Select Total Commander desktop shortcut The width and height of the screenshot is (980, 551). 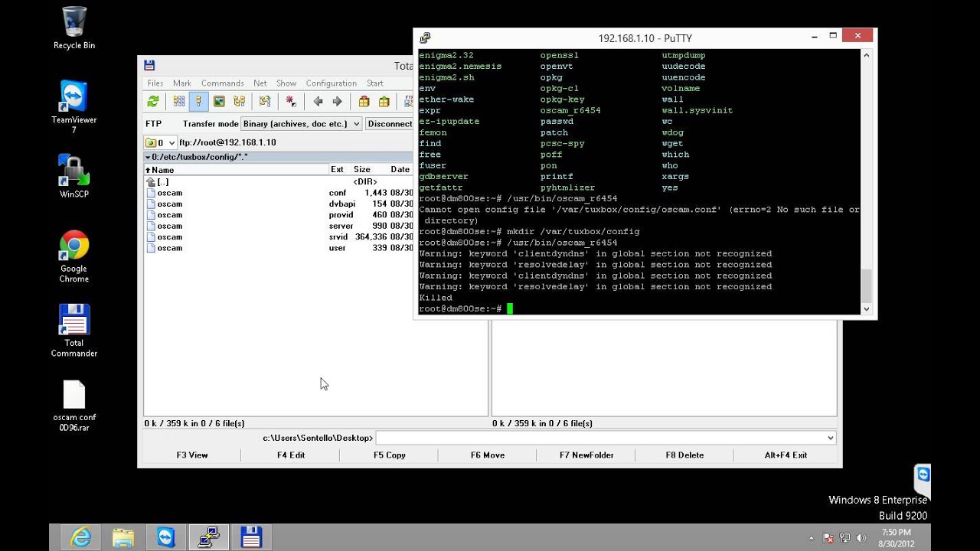click(x=74, y=331)
